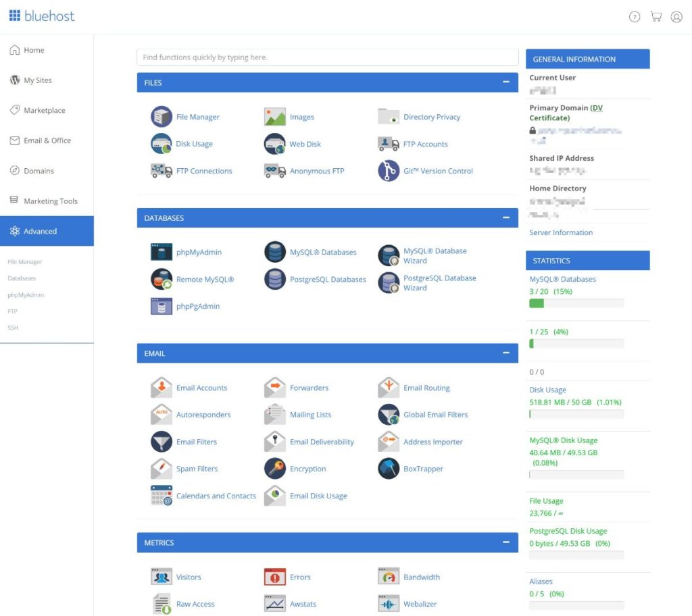Screen dimensions: 692x616
Task: Click the 1 / 25 usage progress bar
Action: tap(576, 343)
